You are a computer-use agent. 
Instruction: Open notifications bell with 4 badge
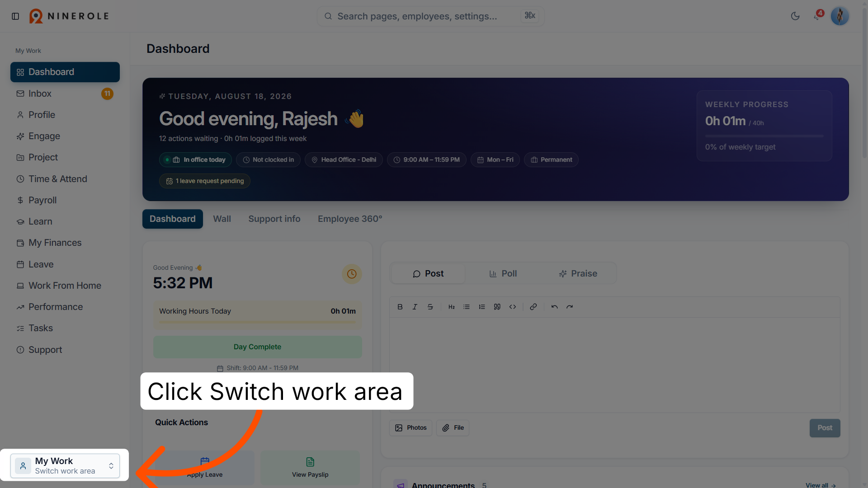tap(817, 16)
